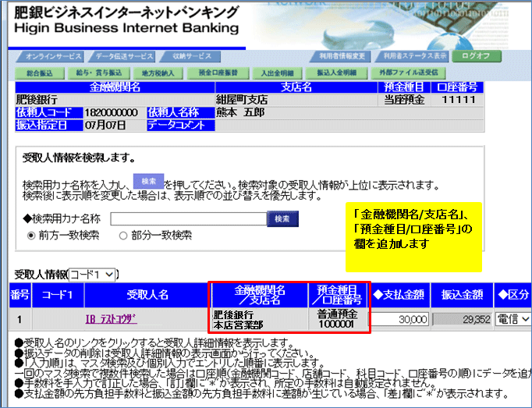Screen dimensions: 532x408
Task: Open the 収納サービス tab
Action: coord(188,57)
